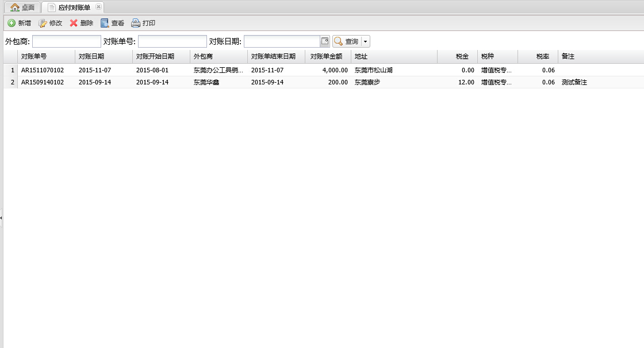Open the 对账日期 calendar picker icon
Image resolution: width=644 pixels, height=348 pixels.
click(325, 41)
